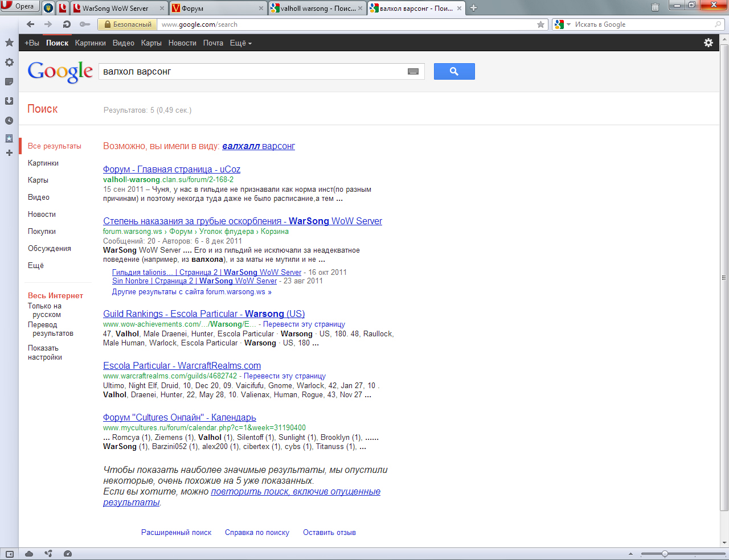Open the on-screen keyboard in search box
Image resolution: width=729 pixels, height=560 pixels.
click(413, 72)
